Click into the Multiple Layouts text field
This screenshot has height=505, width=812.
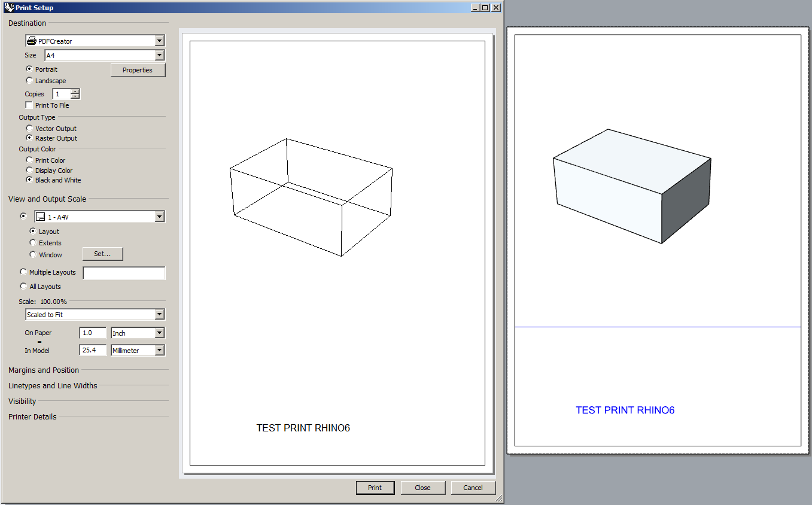pos(124,273)
